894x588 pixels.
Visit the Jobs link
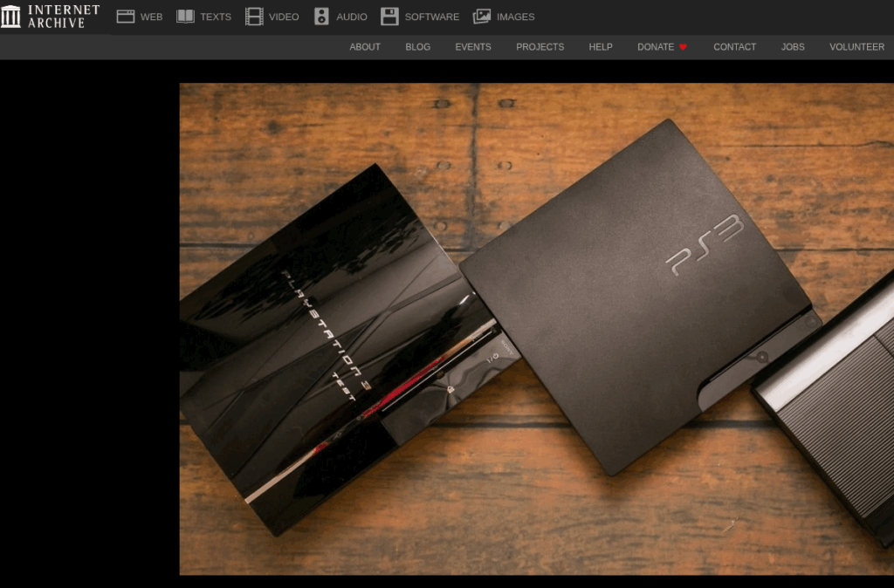(793, 47)
